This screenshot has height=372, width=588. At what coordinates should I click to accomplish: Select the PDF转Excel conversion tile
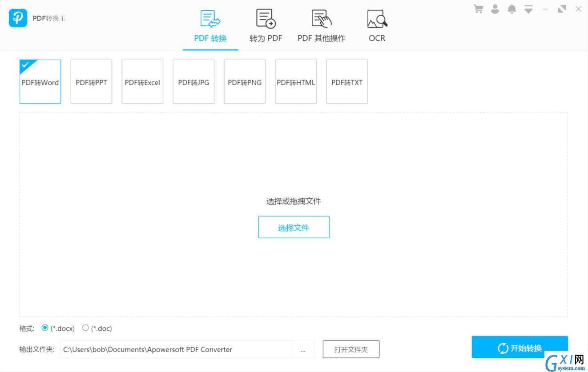(x=142, y=82)
